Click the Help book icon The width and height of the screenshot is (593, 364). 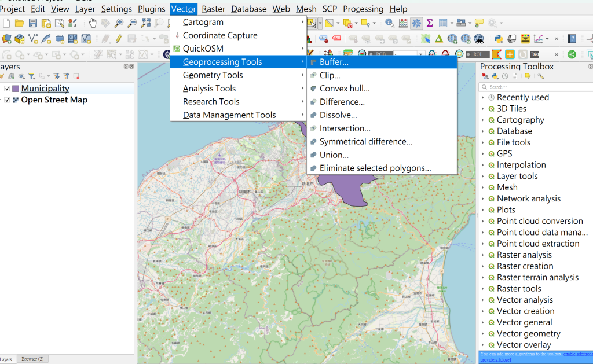(572, 39)
